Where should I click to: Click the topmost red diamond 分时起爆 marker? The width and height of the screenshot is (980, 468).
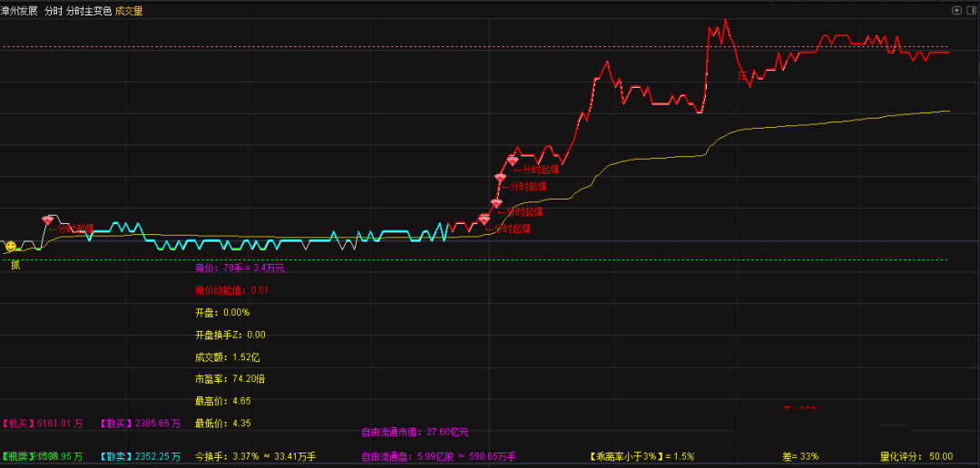click(x=512, y=161)
